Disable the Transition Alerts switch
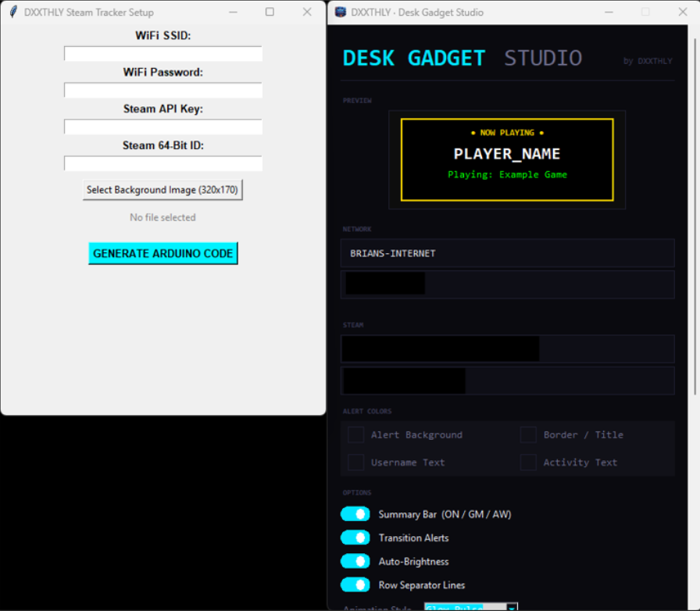The width and height of the screenshot is (700, 611). [355, 538]
